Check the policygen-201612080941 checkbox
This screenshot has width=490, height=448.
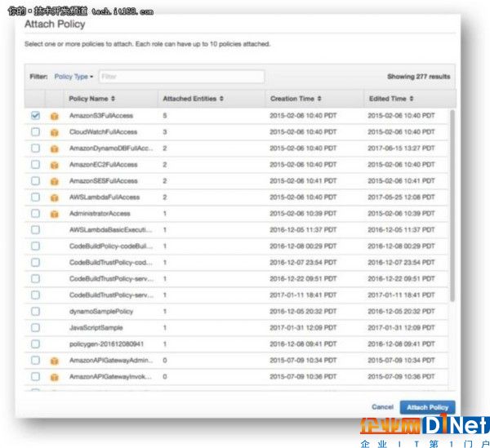(x=36, y=344)
